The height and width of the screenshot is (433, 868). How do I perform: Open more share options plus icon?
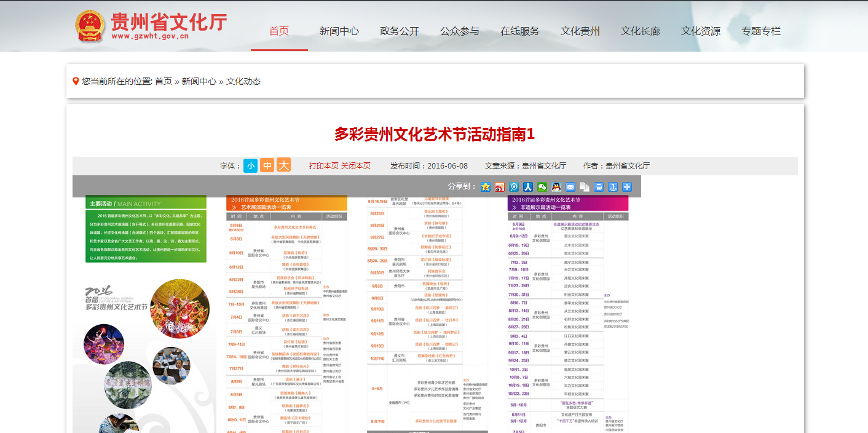[x=627, y=187]
